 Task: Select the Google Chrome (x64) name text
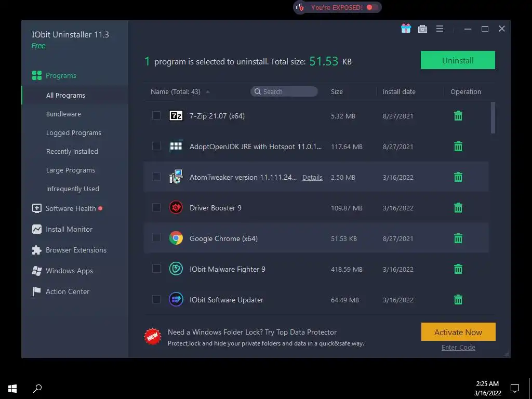(x=223, y=238)
